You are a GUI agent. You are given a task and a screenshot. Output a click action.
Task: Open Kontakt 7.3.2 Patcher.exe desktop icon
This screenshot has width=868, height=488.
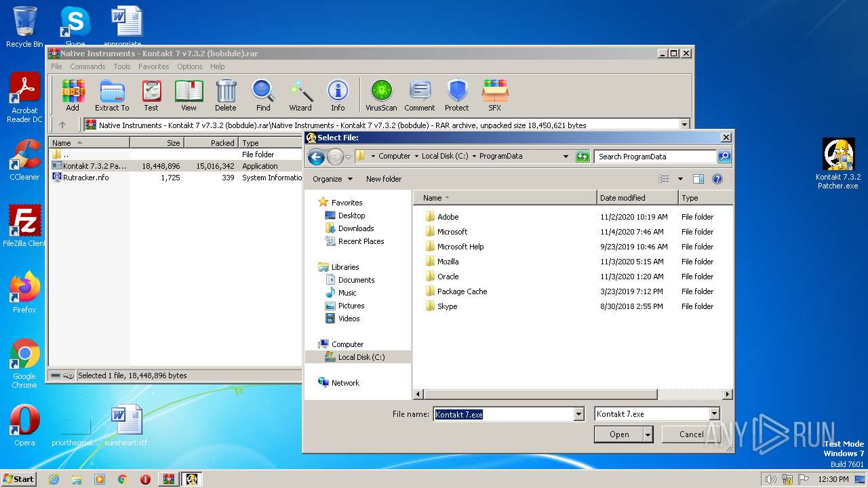838,164
